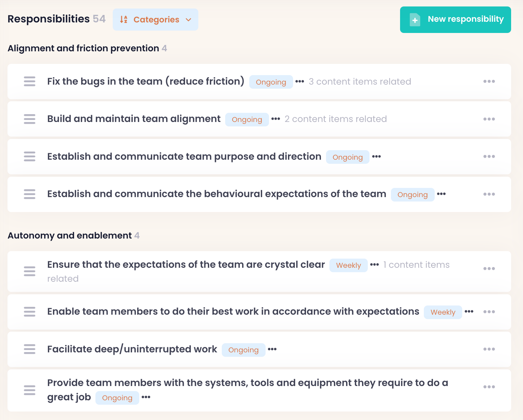Viewport: 523px width, 420px height.
Task: Select Autonomy and enablement category heading
Action: tap(70, 235)
